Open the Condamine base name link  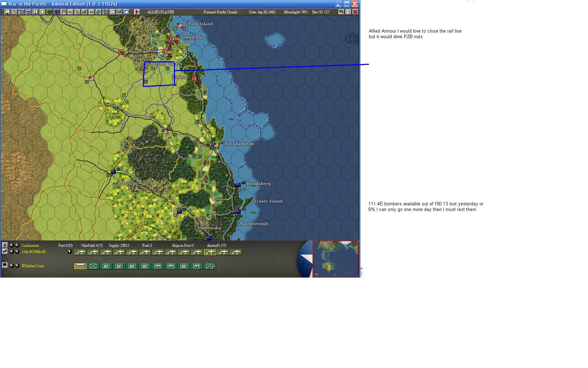click(30, 245)
